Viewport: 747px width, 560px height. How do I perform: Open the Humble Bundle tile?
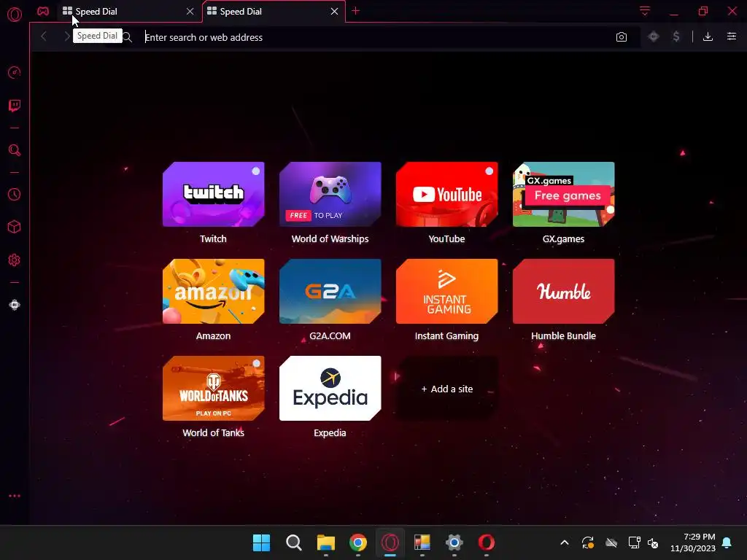click(x=564, y=292)
